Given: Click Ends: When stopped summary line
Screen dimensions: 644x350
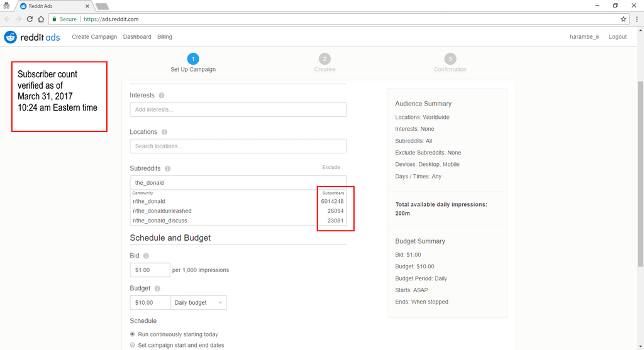Looking at the screenshot, I should click(422, 302).
